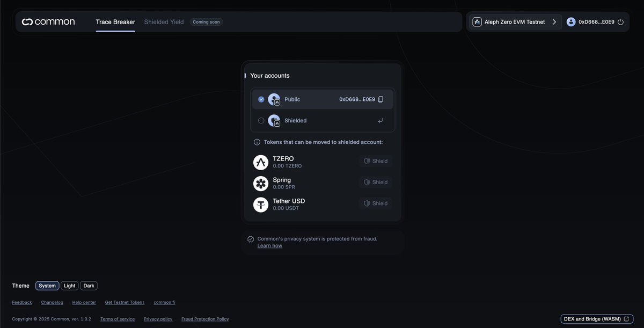The image size is (644, 328).
Task: Click the wallet avatar icon in header
Action: [x=571, y=22]
